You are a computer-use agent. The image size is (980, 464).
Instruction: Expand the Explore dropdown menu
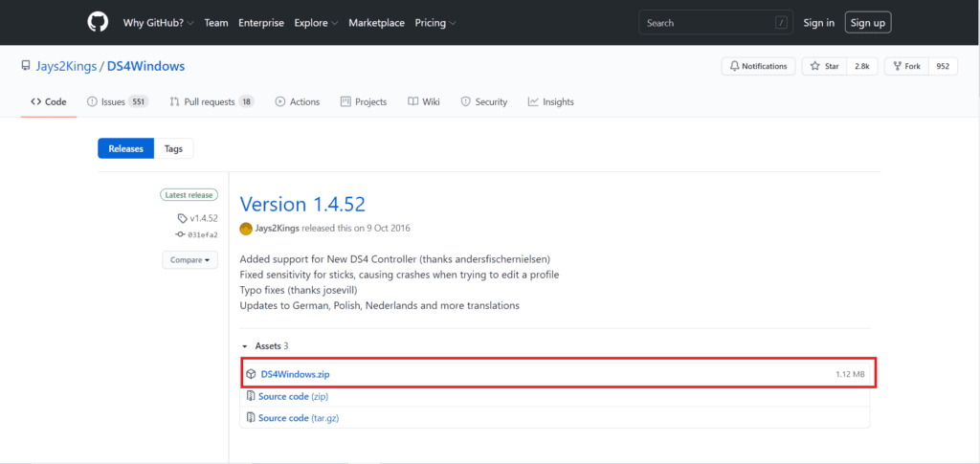click(316, 23)
